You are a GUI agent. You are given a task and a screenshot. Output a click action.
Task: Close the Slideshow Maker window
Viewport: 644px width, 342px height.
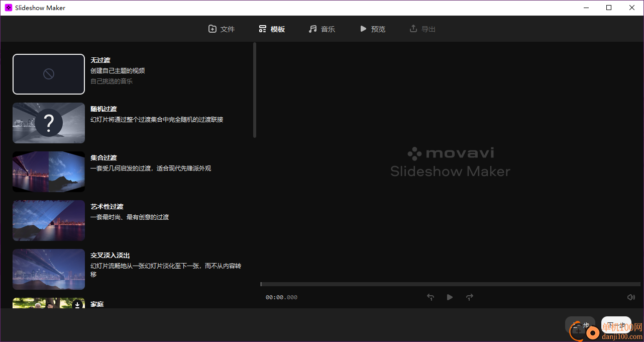(632, 8)
